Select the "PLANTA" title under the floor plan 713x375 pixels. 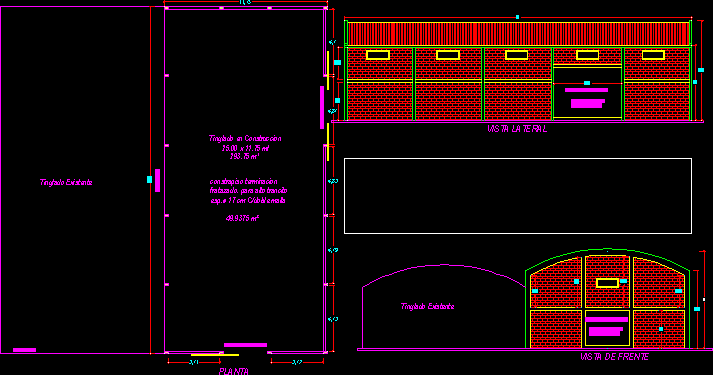coord(234,371)
